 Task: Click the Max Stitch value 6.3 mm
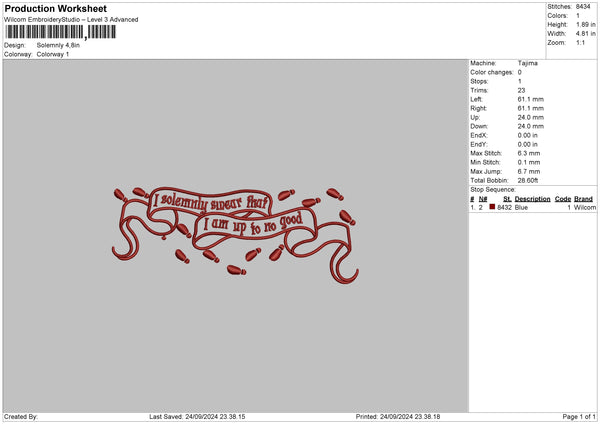[529, 153]
